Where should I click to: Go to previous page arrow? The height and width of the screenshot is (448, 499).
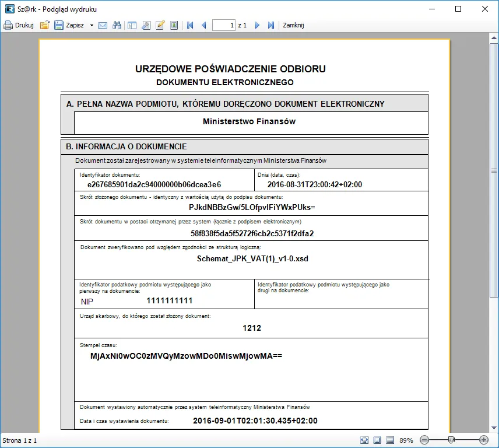tap(203, 25)
